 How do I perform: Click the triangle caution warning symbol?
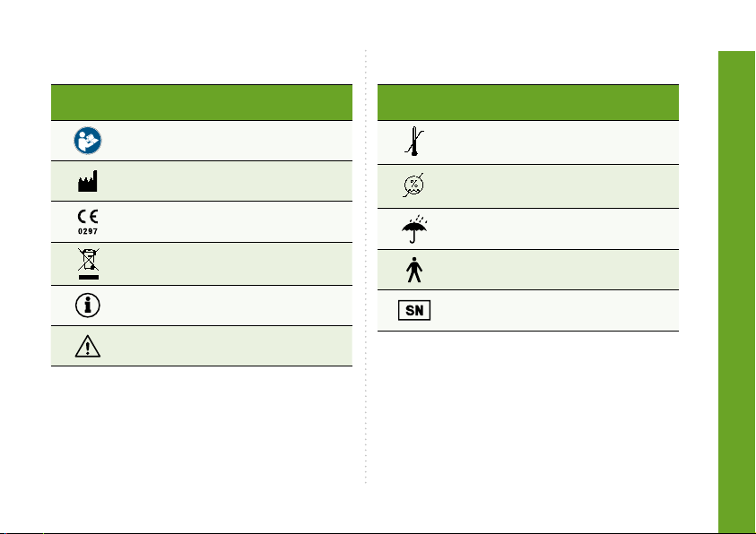88,346
